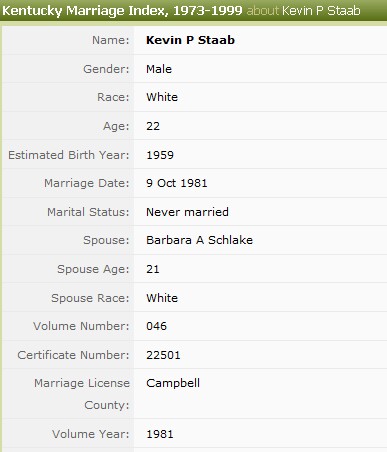
Task: Select the Age value 22
Action: [153, 126]
